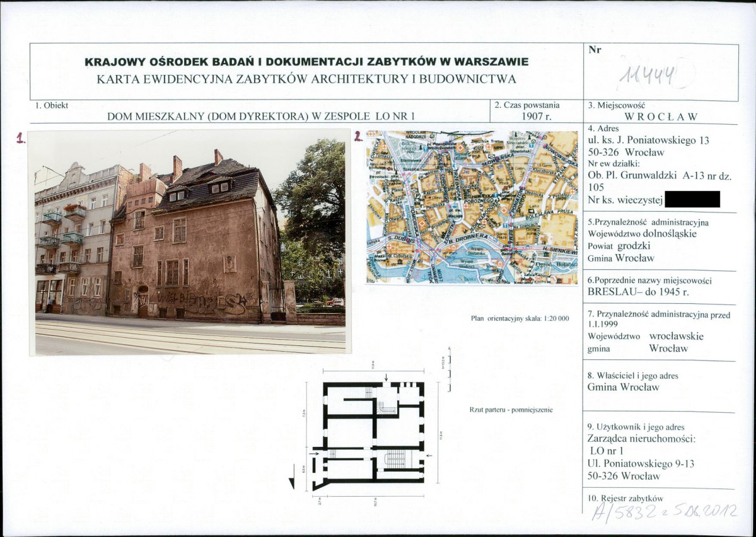Screen dimensions: 756x537
Task: Click the scale bar right of the plan
Action: [x=450, y=370]
